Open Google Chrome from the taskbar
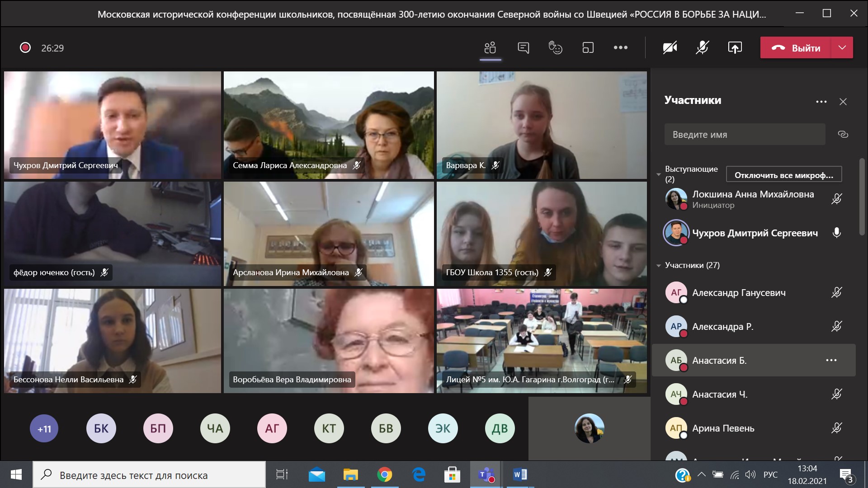This screenshot has width=868, height=488. pyautogui.click(x=385, y=474)
